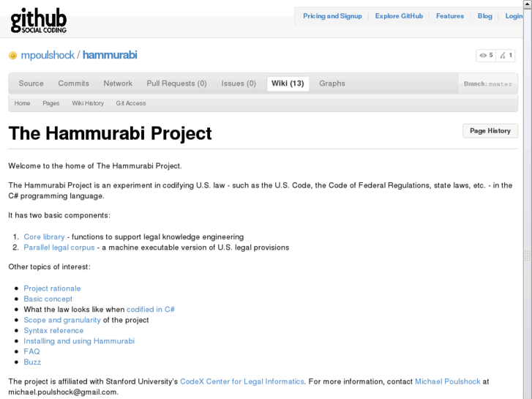This screenshot has height=399, width=532.
Task: Click the public repo icon beside mpoulshock
Action: click(x=12, y=56)
